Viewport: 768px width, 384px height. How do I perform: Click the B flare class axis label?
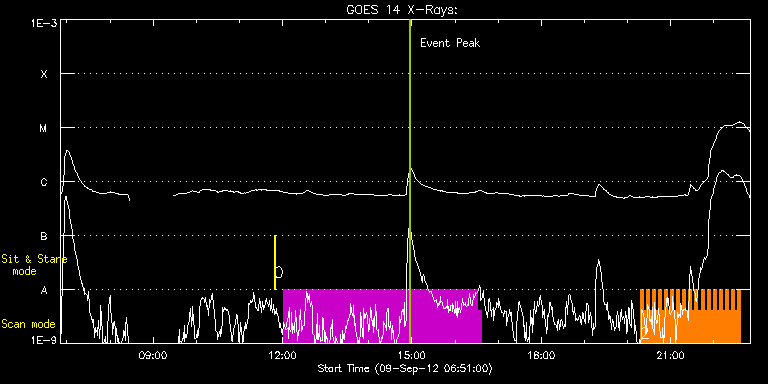(44, 236)
